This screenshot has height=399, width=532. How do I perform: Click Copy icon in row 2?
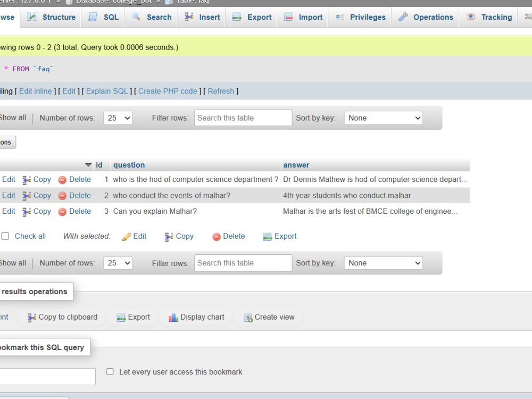27,196
